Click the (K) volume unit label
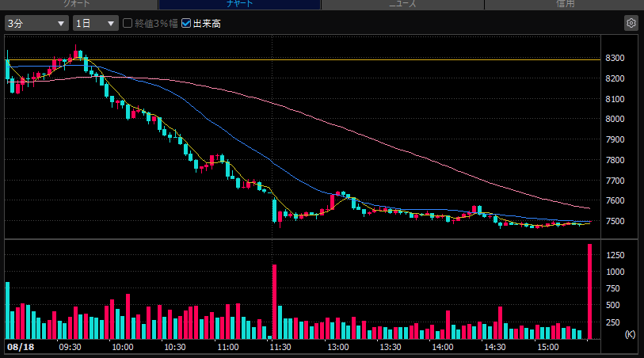Screen dimensions: 644x358 [630, 334]
